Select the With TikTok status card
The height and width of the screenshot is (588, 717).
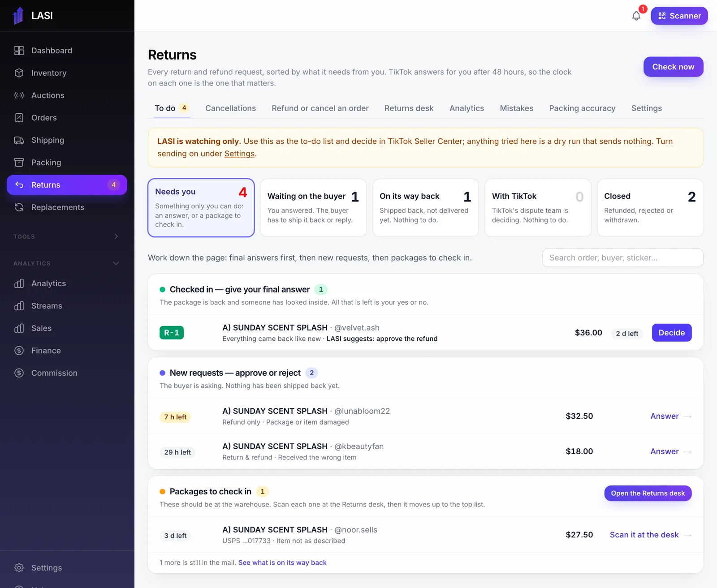click(x=538, y=208)
